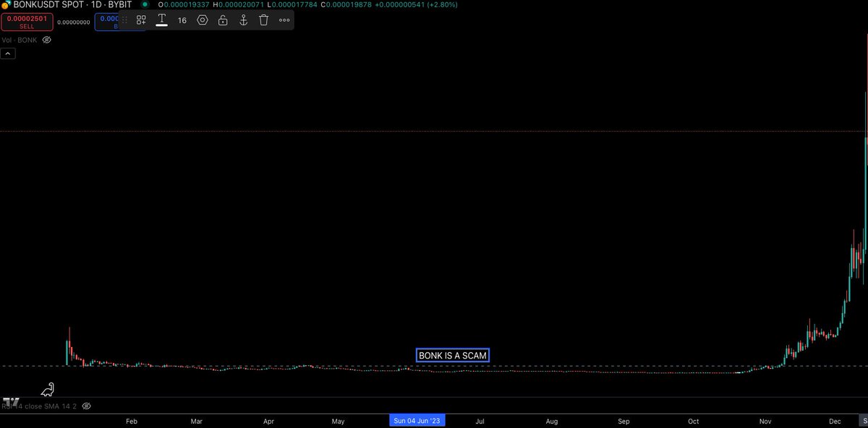
Task: Click the Mar label on time axis
Action: [x=197, y=421]
